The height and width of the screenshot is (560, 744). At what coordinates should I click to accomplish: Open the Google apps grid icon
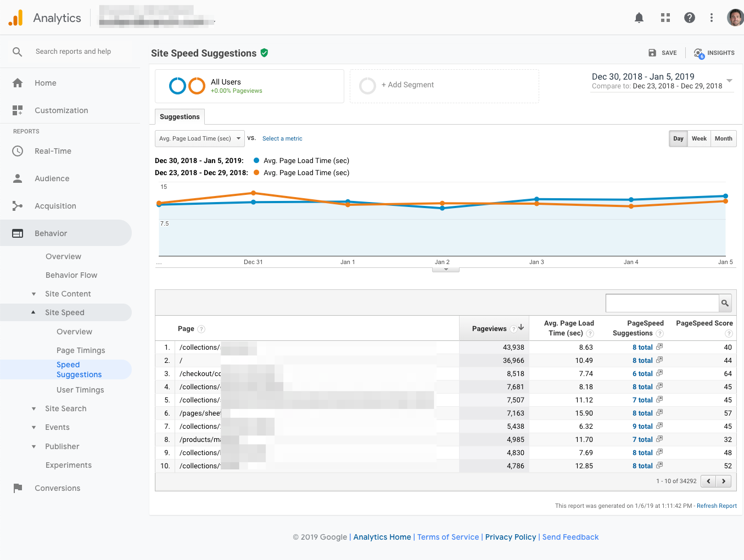point(665,18)
